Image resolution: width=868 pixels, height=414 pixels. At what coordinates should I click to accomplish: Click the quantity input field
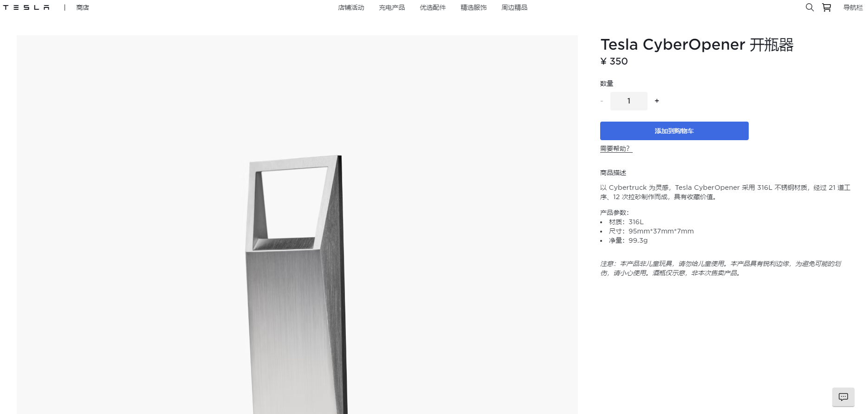(628, 101)
